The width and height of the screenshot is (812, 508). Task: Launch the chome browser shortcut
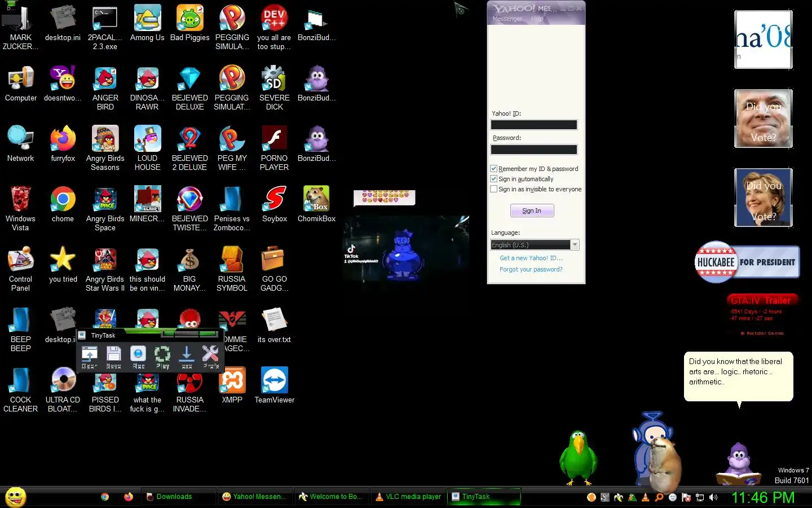pos(63,205)
